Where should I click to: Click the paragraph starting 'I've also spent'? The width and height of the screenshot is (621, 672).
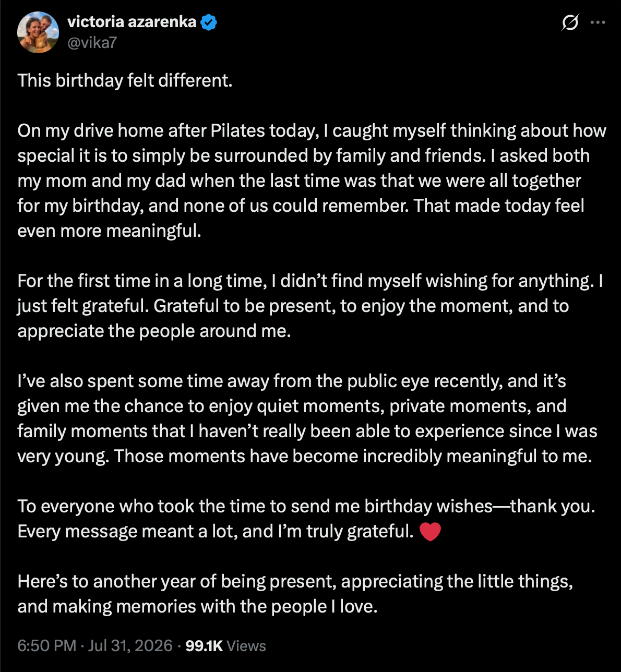(x=307, y=418)
